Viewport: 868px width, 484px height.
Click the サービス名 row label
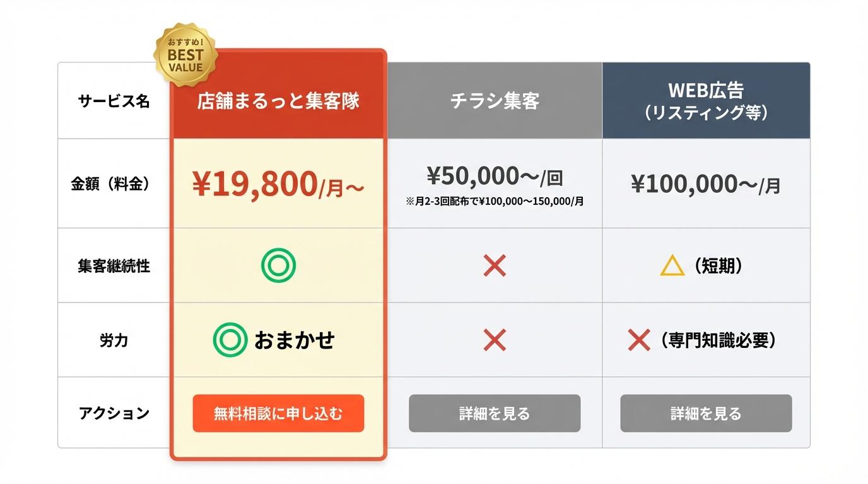point(114,101)
